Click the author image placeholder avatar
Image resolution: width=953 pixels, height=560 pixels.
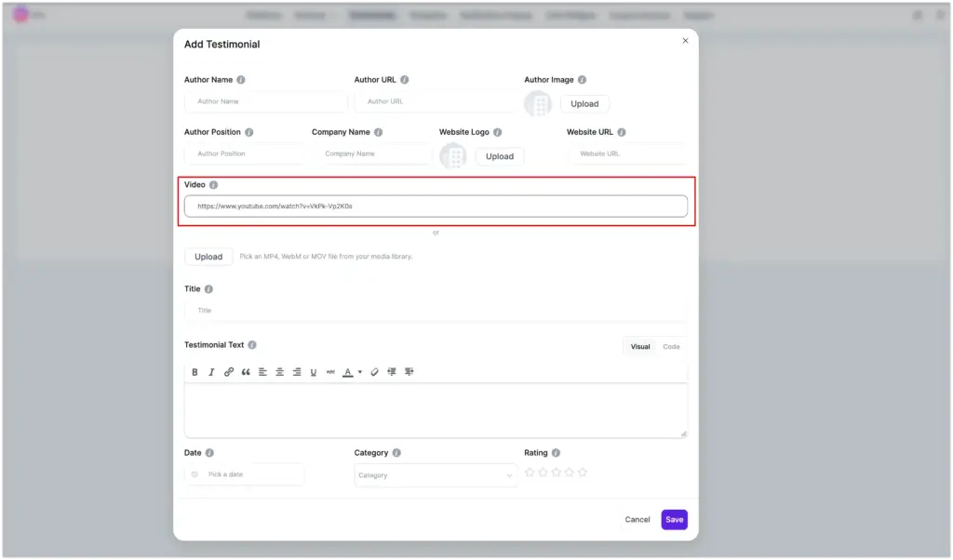point(538,104)
